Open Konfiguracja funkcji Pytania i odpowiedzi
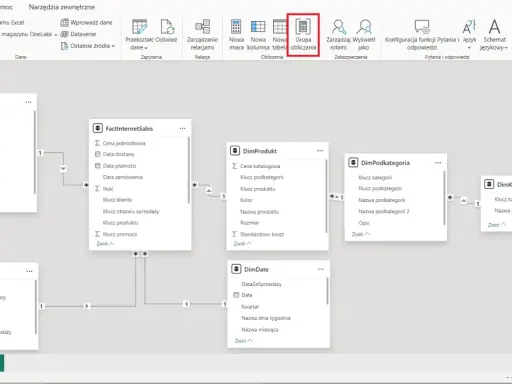This screenshot has height=384, width=512. tap(422, 35)
